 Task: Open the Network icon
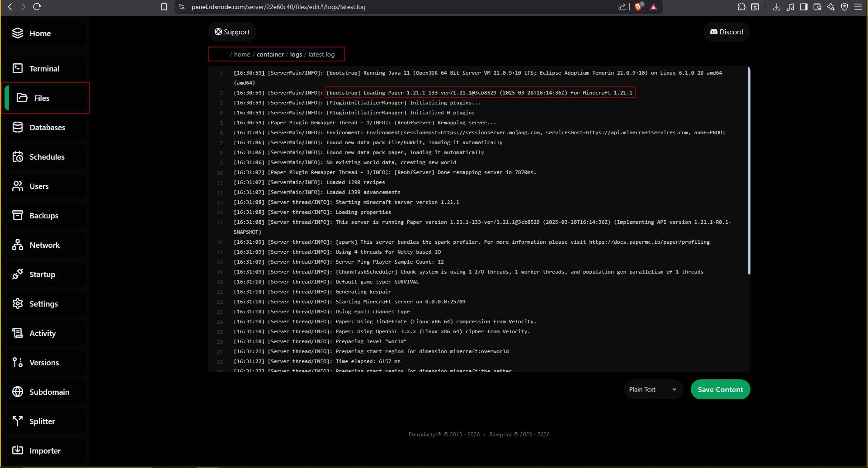coord(18,245)
